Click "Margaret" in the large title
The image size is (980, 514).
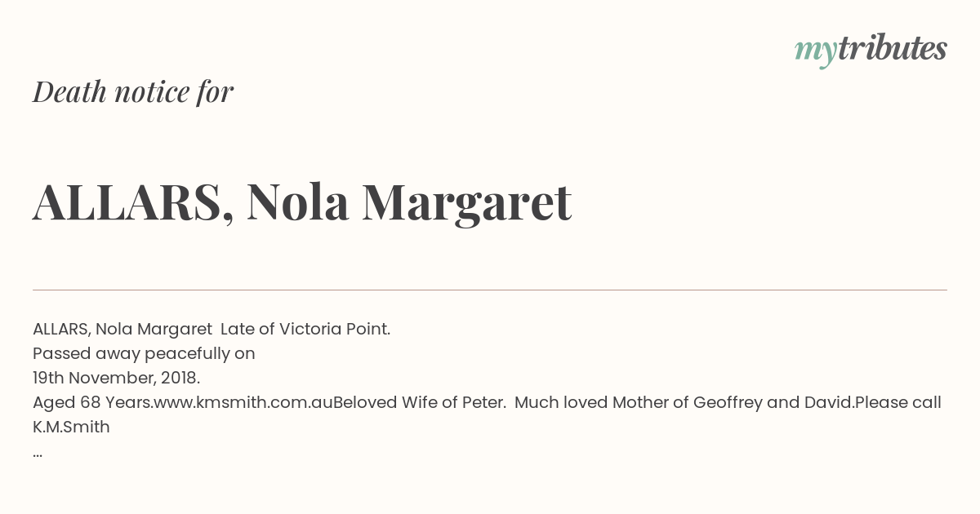point(467,205)
